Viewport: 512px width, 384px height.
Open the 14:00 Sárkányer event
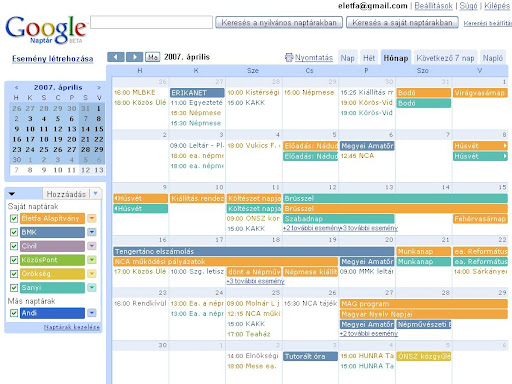point(480,272)
